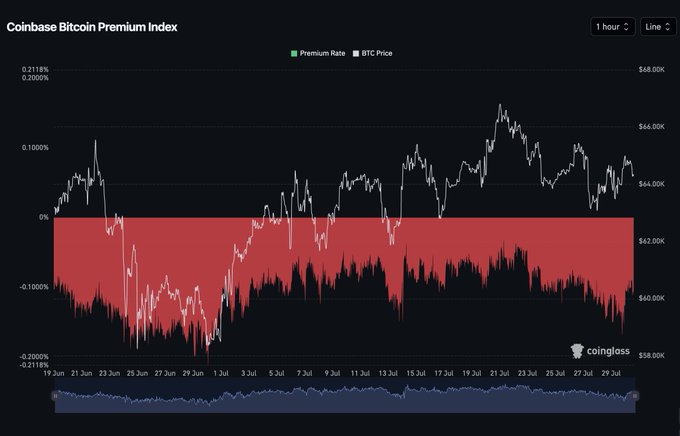Click the $66.00K right axis label
The height and width of the screenshot is (436, 680).
651,127
